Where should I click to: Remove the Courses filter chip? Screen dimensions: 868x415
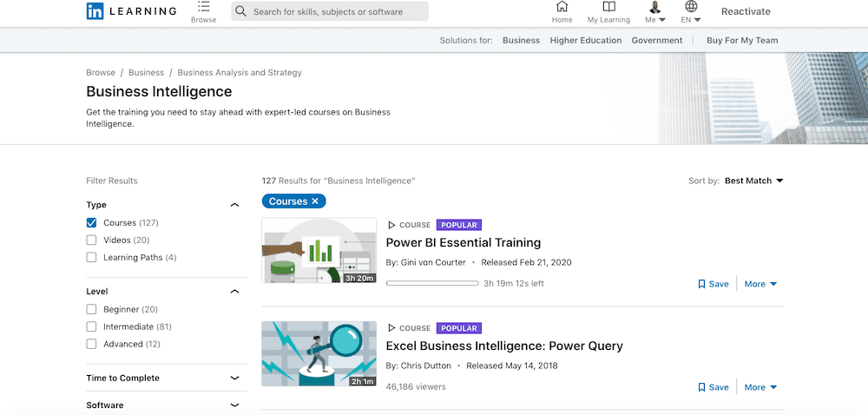(x=315, y=201)
